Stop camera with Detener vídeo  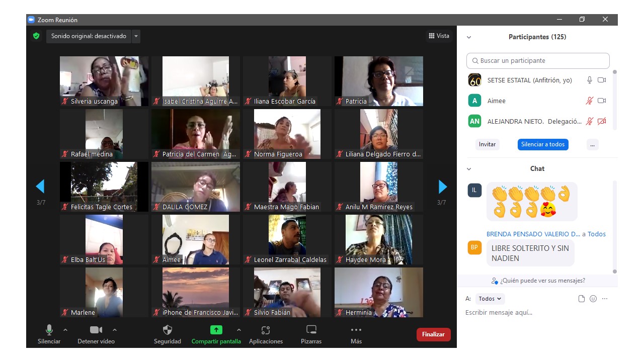(x=96, y=330)
